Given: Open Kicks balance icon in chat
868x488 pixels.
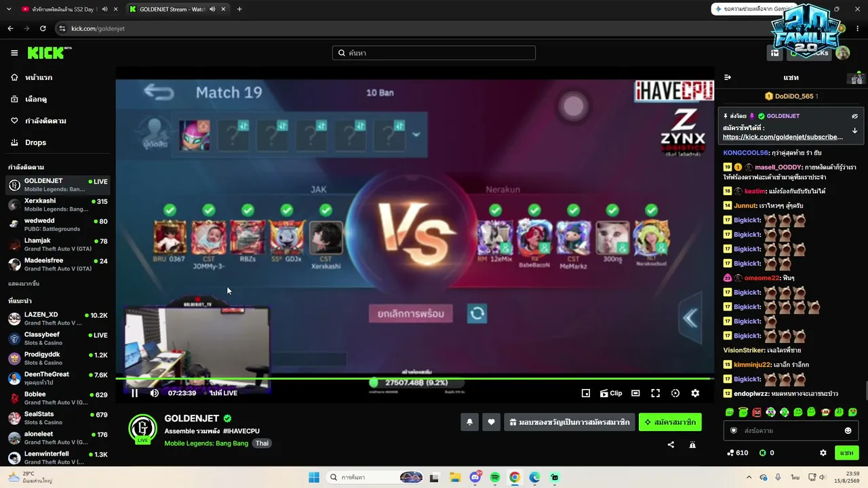Looking at the screenshot, I should tap(766, 453).
